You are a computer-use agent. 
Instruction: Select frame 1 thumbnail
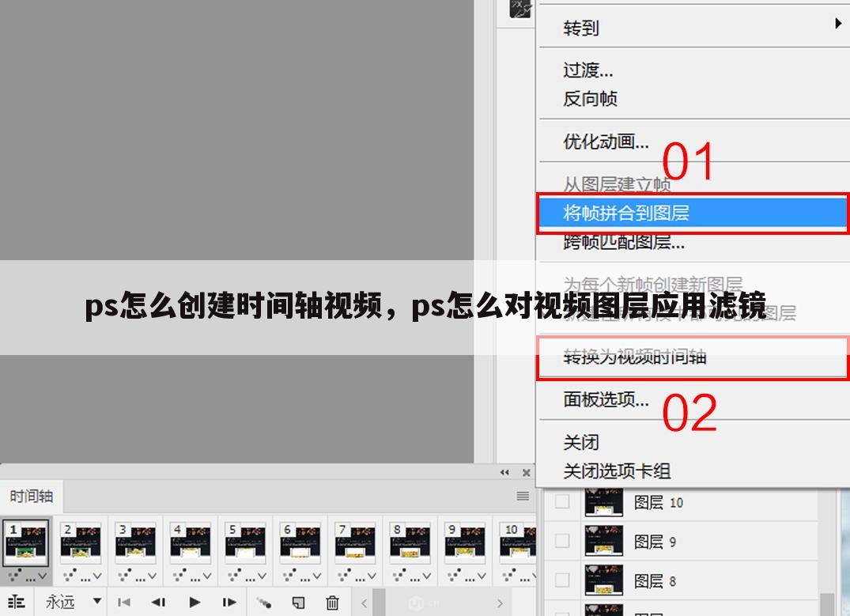coord(26,542)
